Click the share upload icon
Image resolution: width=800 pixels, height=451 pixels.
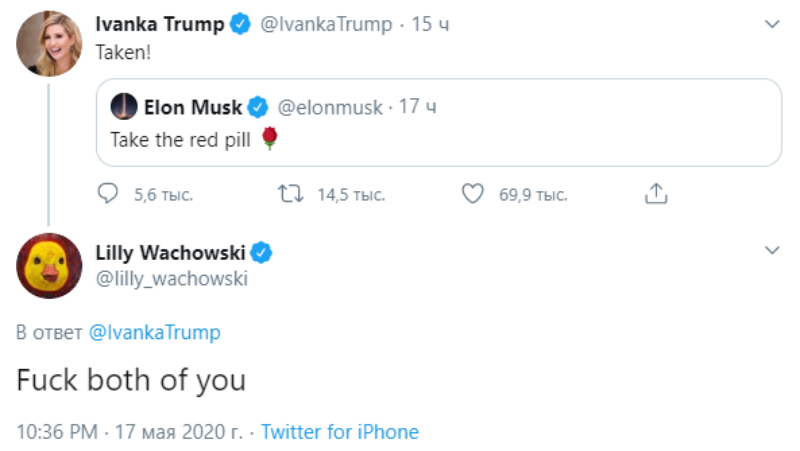tap(656, 194)
